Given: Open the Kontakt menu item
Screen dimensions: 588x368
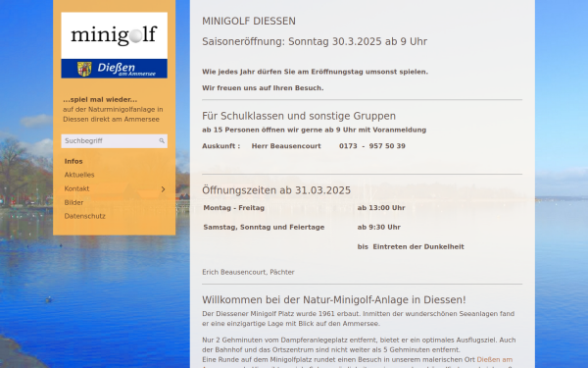Looking at the screenshot, I should pyautogui.click(x=76, y=188).
